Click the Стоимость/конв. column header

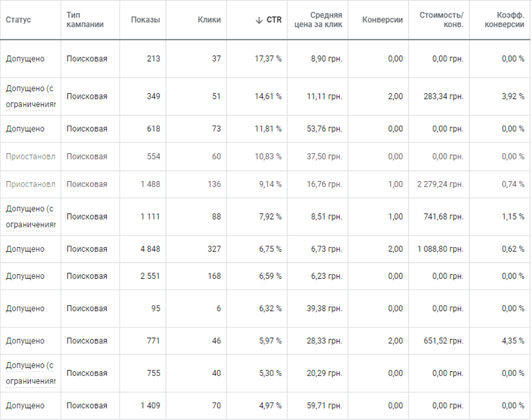click(x=442, y=20)
